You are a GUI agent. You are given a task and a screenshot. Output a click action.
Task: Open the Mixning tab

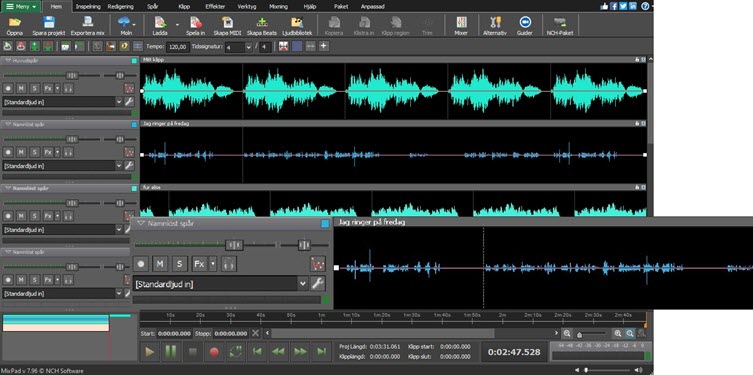[x=278, y=7]
